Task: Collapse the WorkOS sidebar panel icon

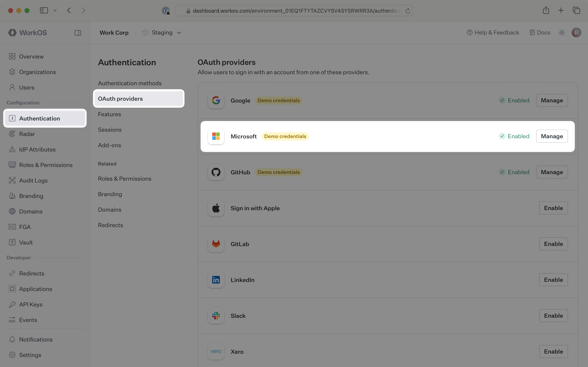Action: click(x=78, y=33)
